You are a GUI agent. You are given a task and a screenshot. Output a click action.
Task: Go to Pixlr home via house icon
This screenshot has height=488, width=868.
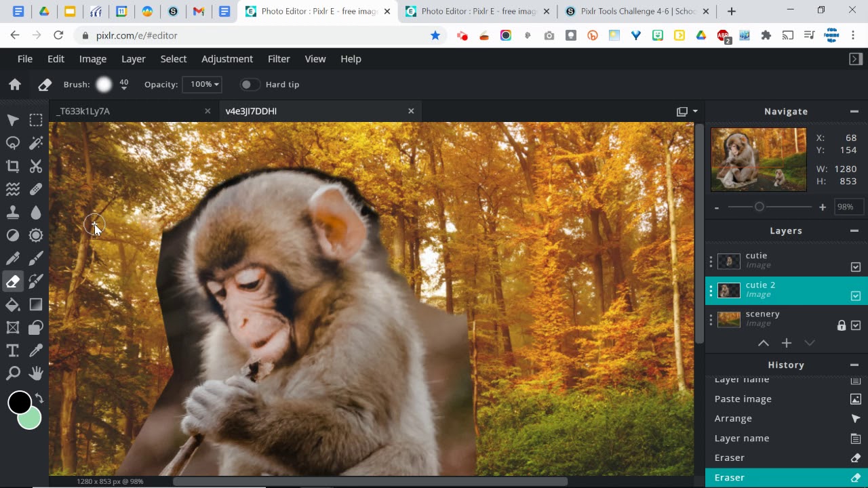coord(15,84)
